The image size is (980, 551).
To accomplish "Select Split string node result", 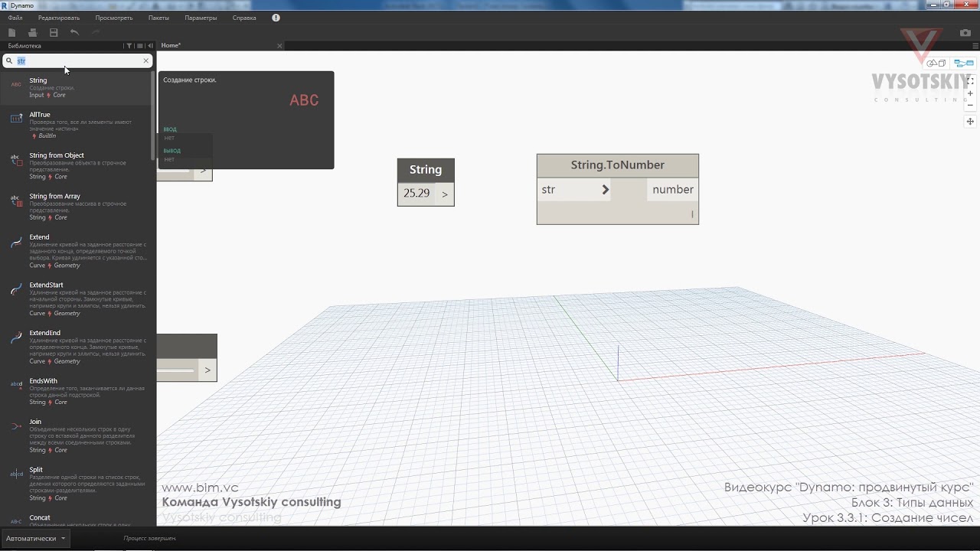I will pos(77,484).
